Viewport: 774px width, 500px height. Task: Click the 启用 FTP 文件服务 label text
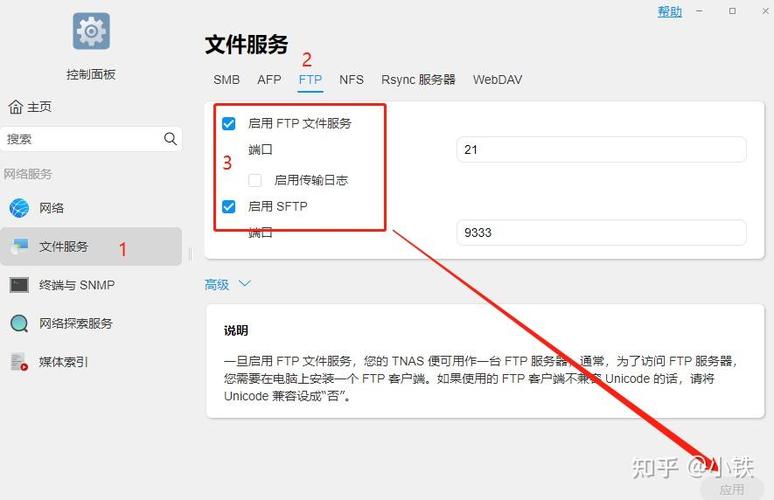pyautogui.click(x=300, y=123)
